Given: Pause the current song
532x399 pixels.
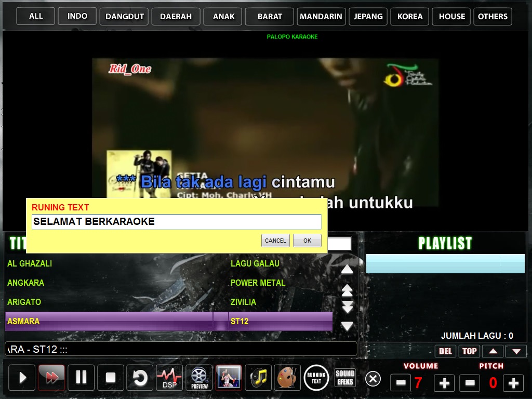Looking at the screenshot, I should click(81, 377).
